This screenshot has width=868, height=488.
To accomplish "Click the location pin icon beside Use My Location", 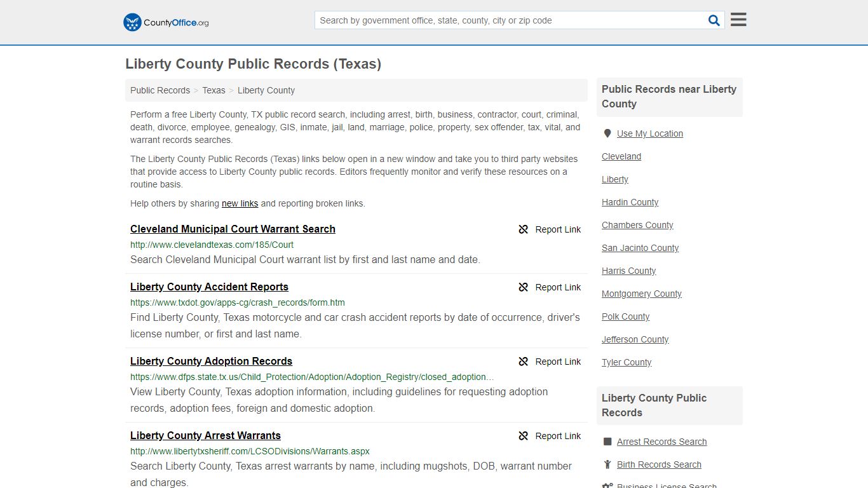I will click(x=607, y=133).
